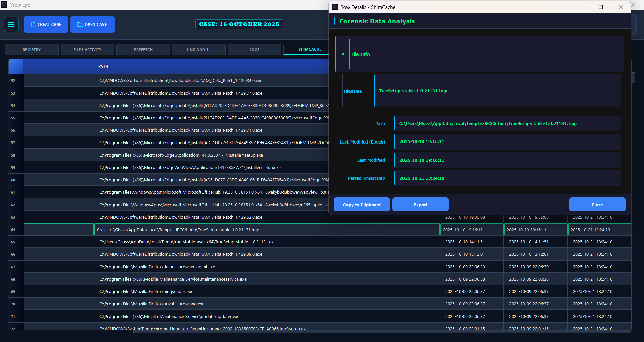Click the AM_Delta_Patch_1.439.39.0.exe path cell
644x342 pixels.
click(x=267, y=254)
